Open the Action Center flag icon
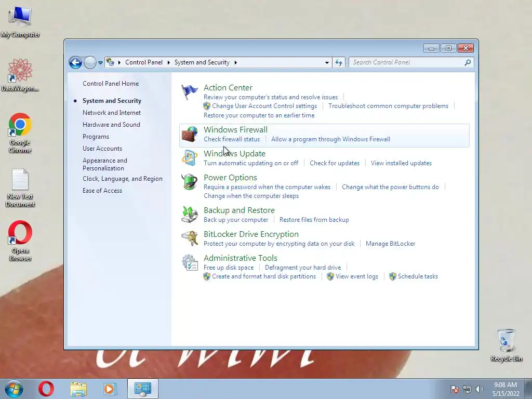The height and width of the screenshot is (399, 532). pos(189,92)
